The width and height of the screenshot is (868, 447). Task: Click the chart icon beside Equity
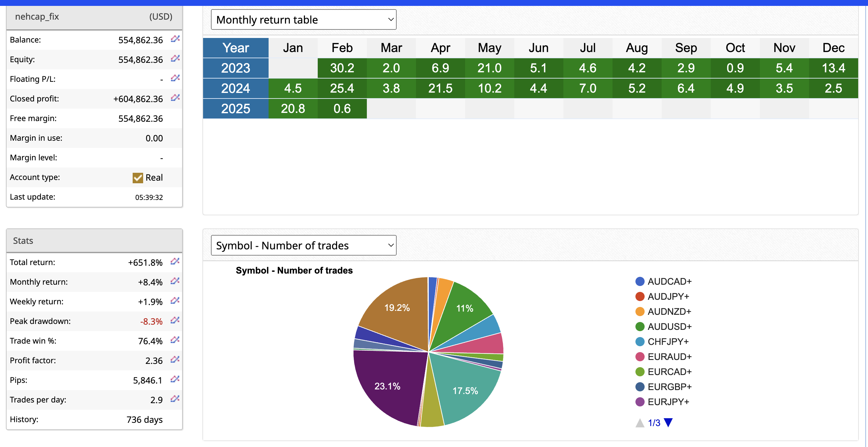point(175,59)
